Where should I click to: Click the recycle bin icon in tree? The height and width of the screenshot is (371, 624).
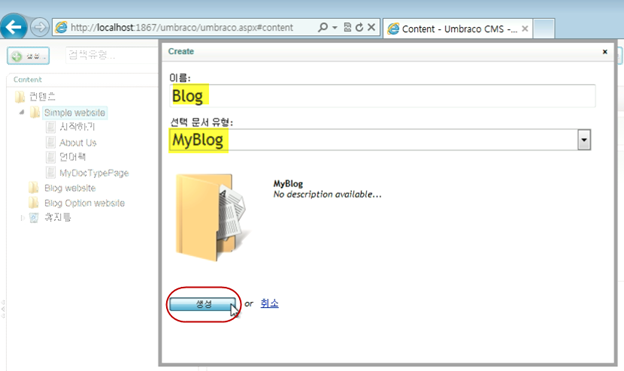tap(34, 218)
